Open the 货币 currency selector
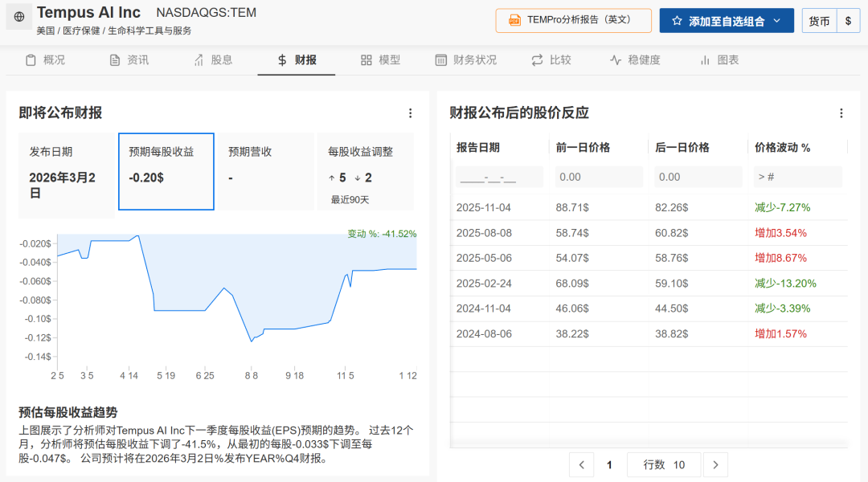 point(819,21)
